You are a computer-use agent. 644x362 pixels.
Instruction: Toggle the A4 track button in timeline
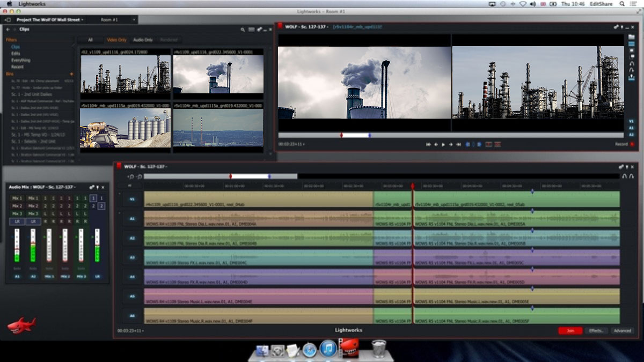131,277
